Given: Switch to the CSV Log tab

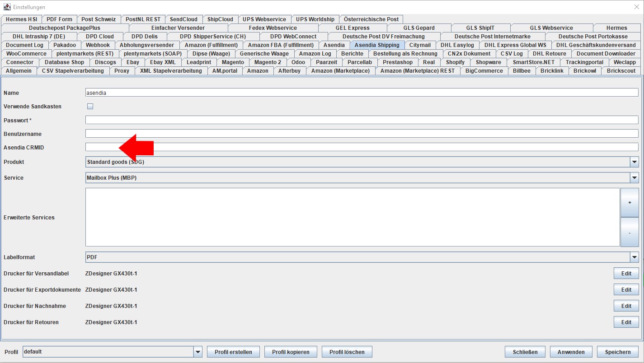Looking at the screenshot, I should click(x=512, y=54).
